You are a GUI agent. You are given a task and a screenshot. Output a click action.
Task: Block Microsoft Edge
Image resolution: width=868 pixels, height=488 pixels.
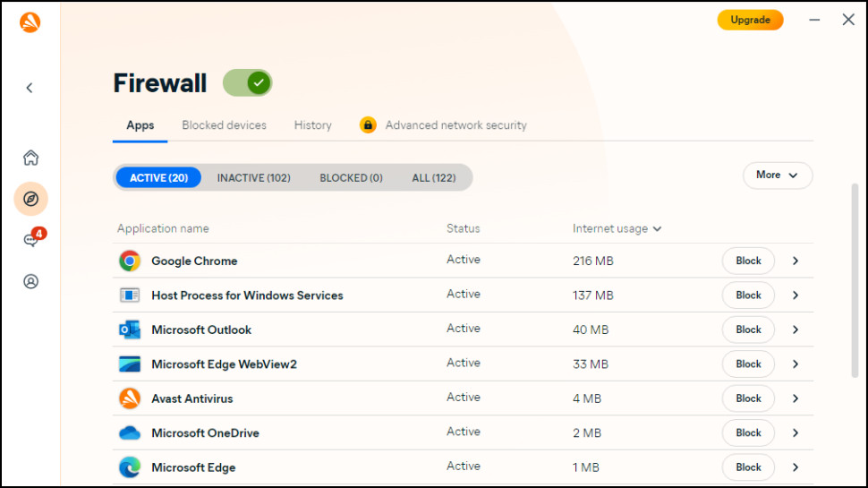(748, 467)
